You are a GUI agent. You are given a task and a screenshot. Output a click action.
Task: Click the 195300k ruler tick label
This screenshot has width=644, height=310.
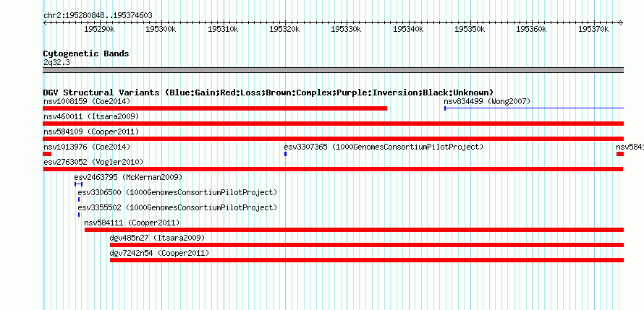161,29
